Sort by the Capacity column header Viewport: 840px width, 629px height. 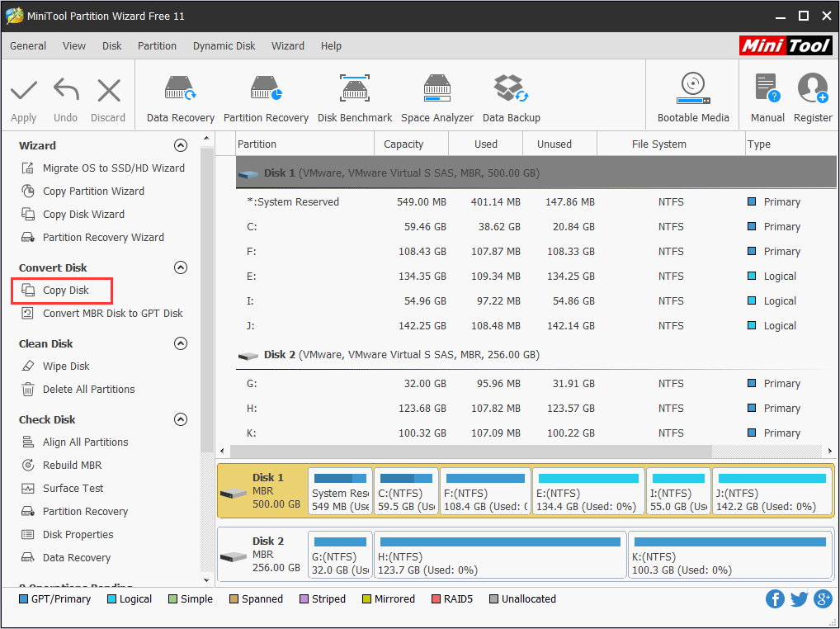coord(411,144)
